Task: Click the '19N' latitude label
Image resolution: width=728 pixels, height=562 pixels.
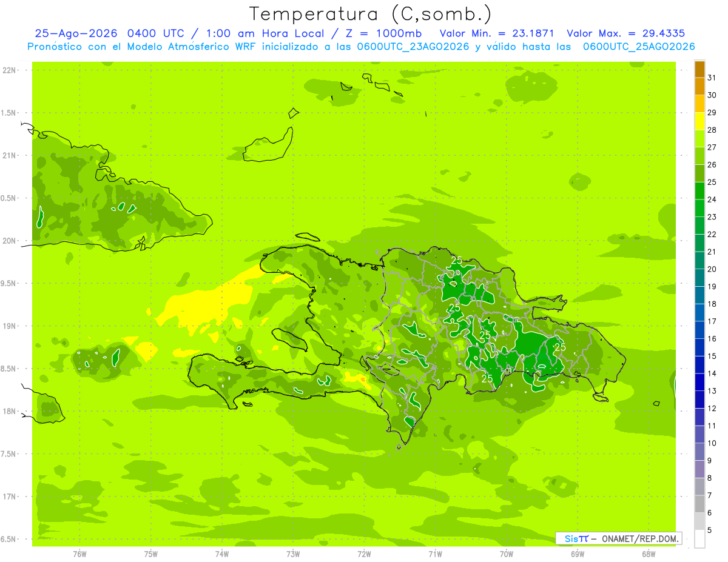Action: 10,326
